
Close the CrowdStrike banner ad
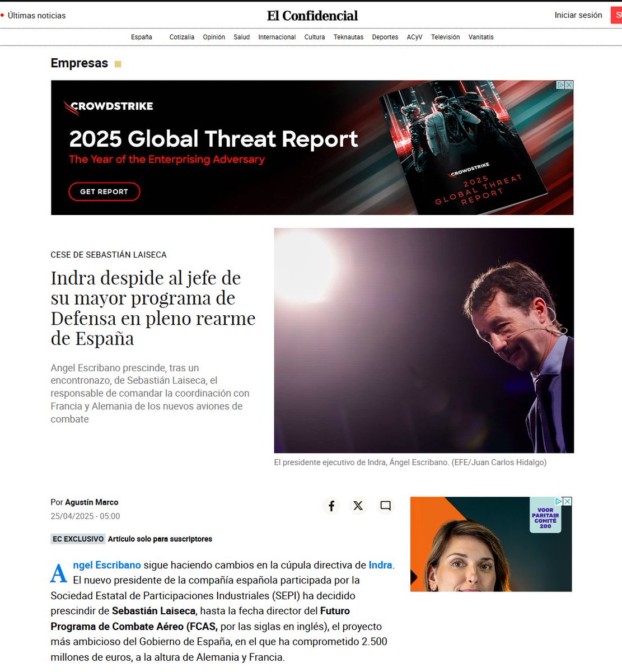pos(569,85)
